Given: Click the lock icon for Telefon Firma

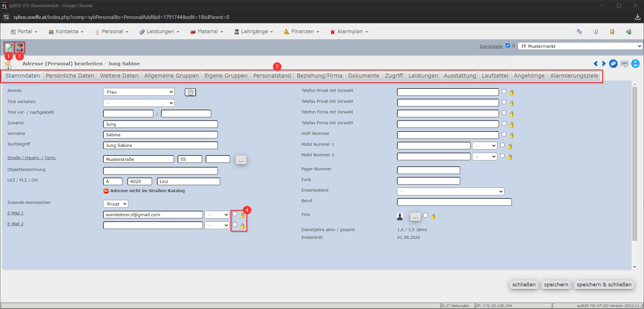Looking at the screenshot, I should coord(512,114).
